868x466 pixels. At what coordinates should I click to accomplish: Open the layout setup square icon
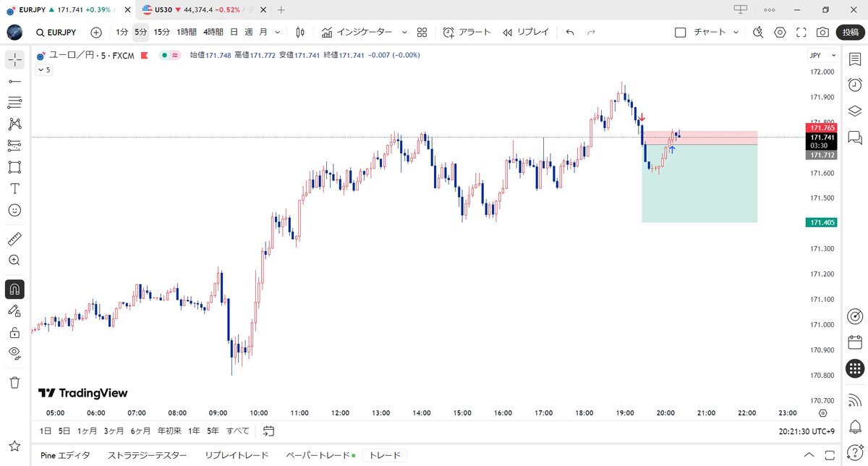tap(679, 33)
